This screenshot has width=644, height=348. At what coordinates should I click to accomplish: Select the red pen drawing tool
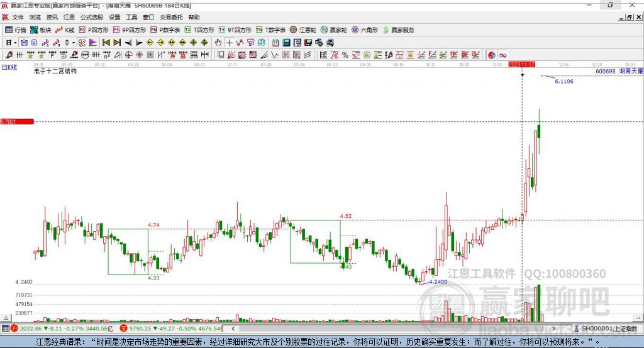pos(9,55)
